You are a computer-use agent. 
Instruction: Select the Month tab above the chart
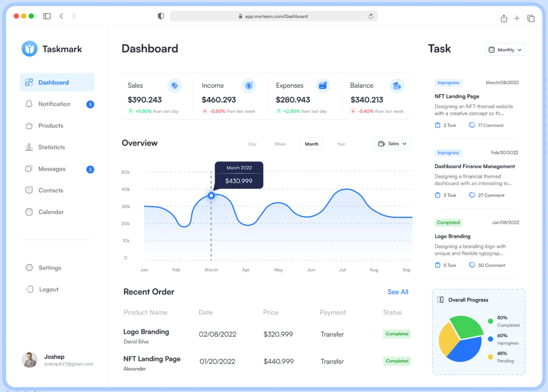pos(311,144)
